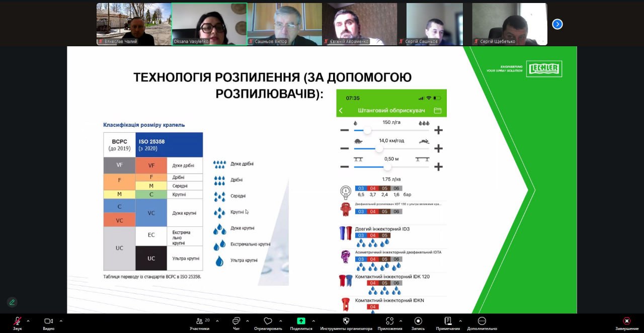
Task: Show next participants with the blue arrow
Action: [x=557, y=24]
